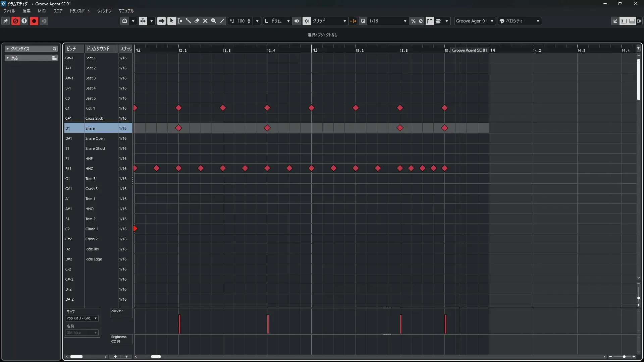Select the Erase tool
644x362 pixels.
197,21
